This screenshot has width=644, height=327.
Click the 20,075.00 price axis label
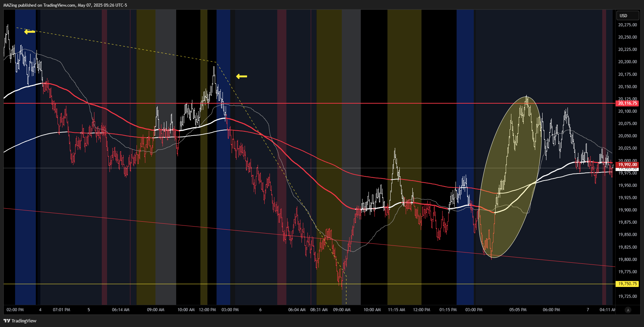[628, 124]
